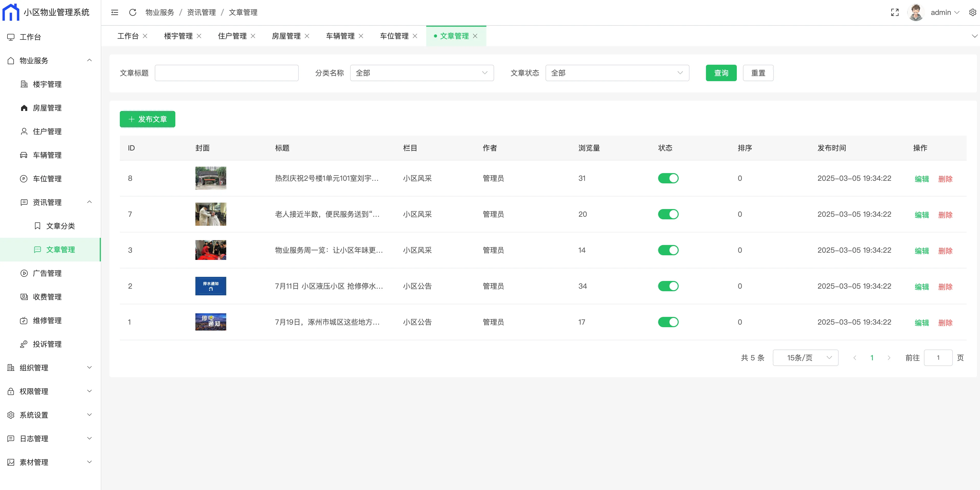The image size is (980, 490).
Task: Open 文章分类 in the sidebar
Action: tap(60, 226)
